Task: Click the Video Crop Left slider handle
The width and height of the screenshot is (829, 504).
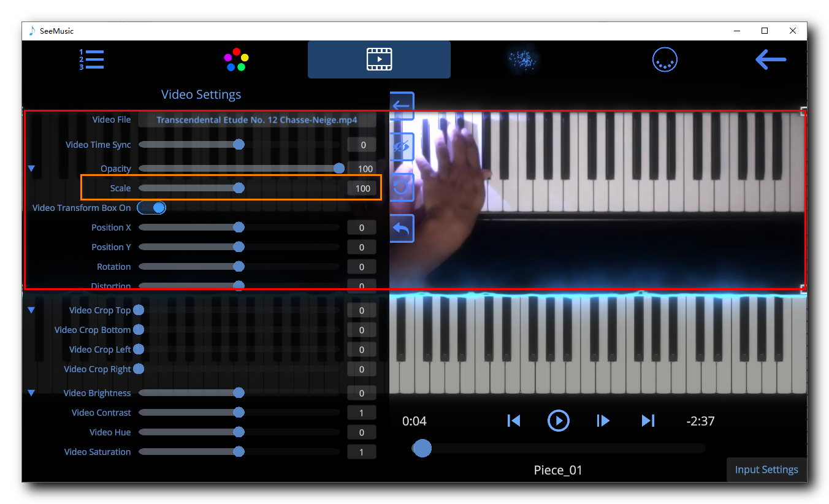Action: point(139,349)
